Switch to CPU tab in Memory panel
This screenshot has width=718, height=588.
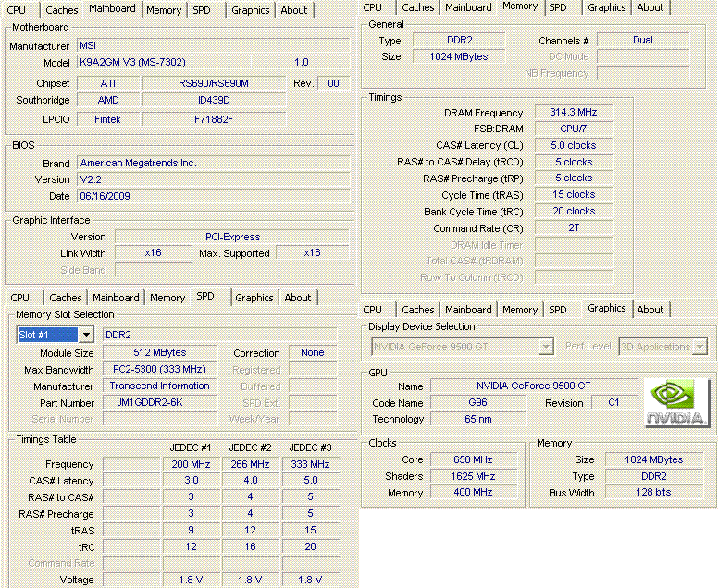pos(372,7)
